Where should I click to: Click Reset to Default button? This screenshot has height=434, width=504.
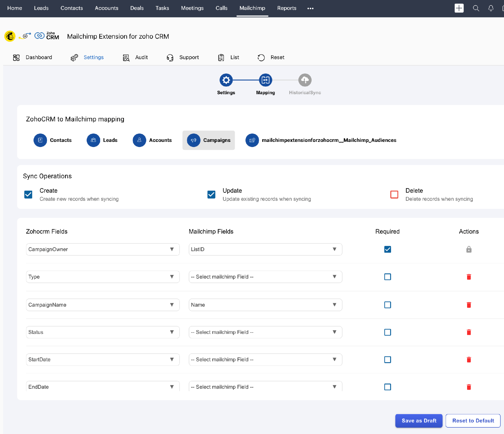(473, 421)
